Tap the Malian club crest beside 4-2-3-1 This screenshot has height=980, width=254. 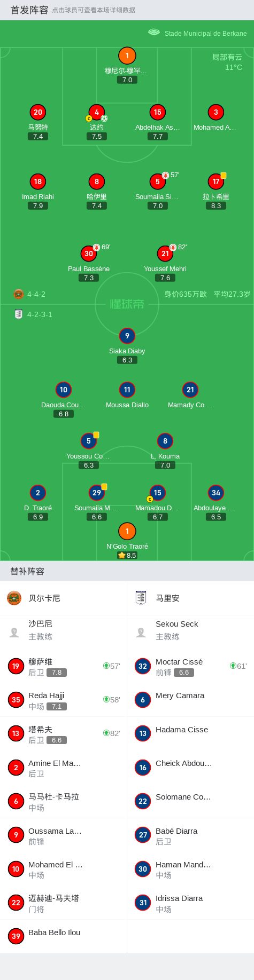(19, 314)
